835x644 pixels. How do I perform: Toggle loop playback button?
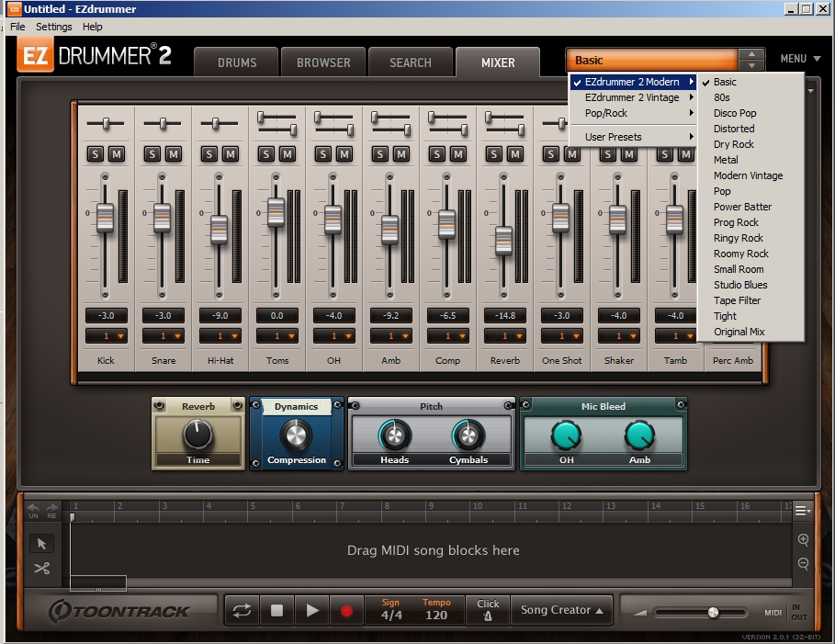pos(242,610)
